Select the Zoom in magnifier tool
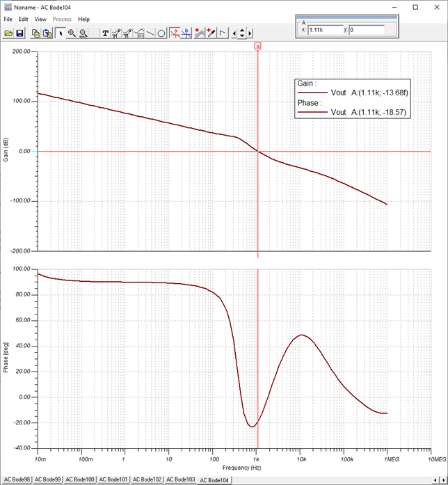The width and height of the screenshot is (448, 485). click(72, 33)
